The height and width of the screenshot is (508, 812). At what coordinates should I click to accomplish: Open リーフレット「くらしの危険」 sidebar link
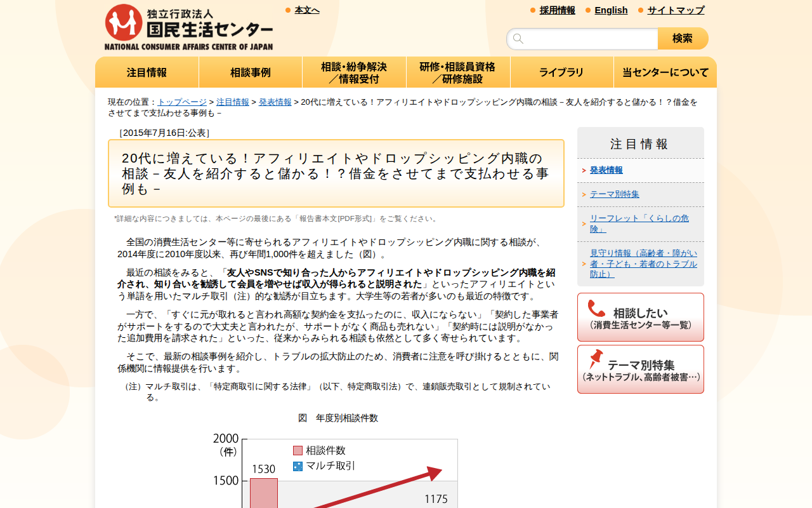(639, 224)
